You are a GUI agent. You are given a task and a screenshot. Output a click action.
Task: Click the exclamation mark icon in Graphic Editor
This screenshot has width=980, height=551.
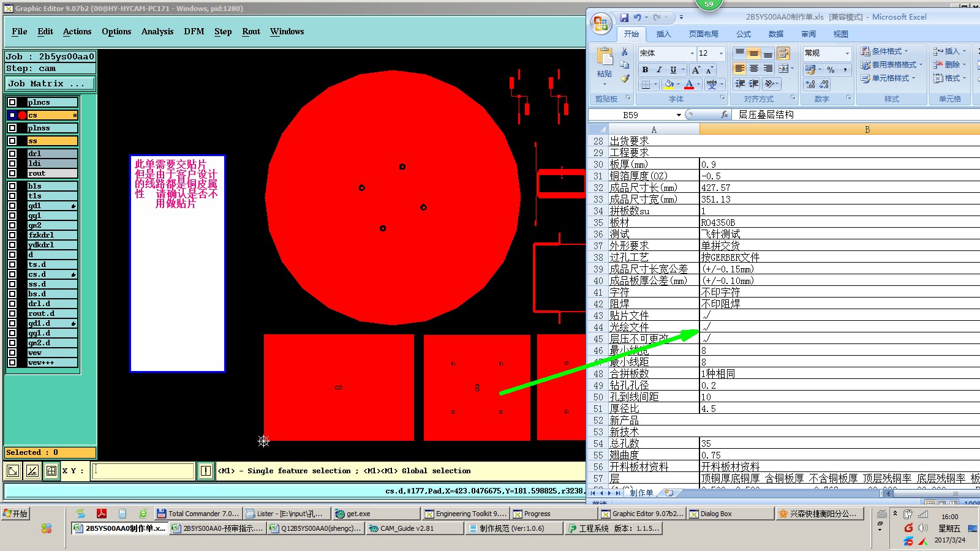click(206, 470)
